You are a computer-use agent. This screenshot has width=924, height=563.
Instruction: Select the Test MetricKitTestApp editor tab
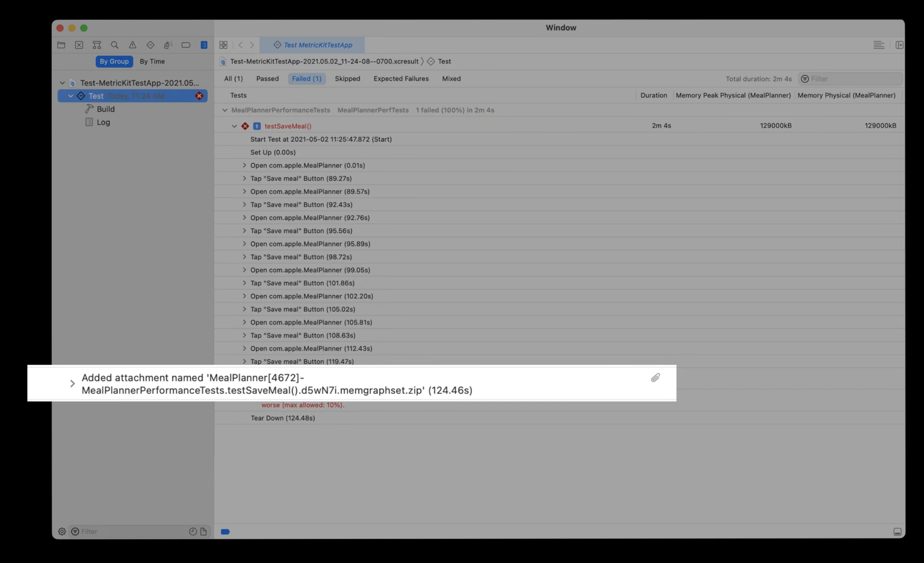point(312,45)
